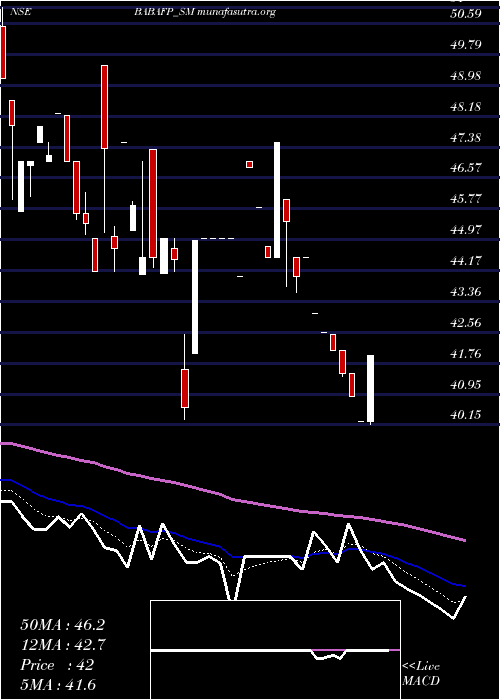Click the 40.15 price axis label
Viewport: 500px width, 700px height.
(466, 415)
